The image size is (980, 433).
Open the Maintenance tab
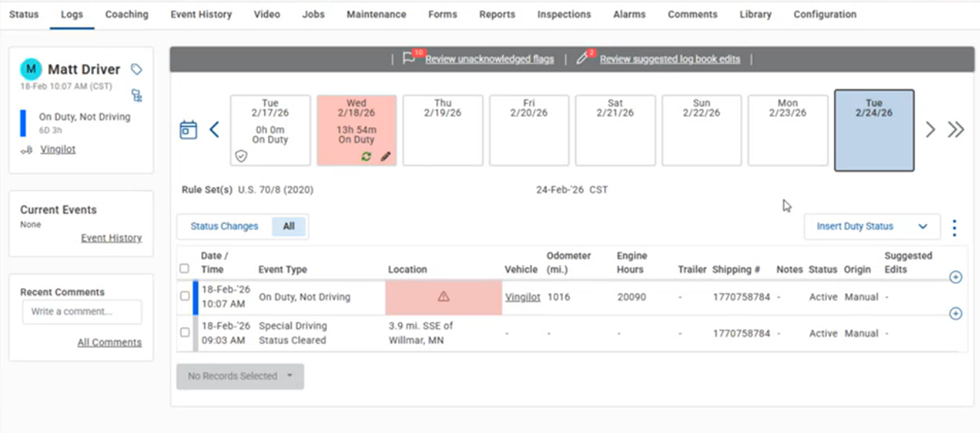(x=376, y=14)
